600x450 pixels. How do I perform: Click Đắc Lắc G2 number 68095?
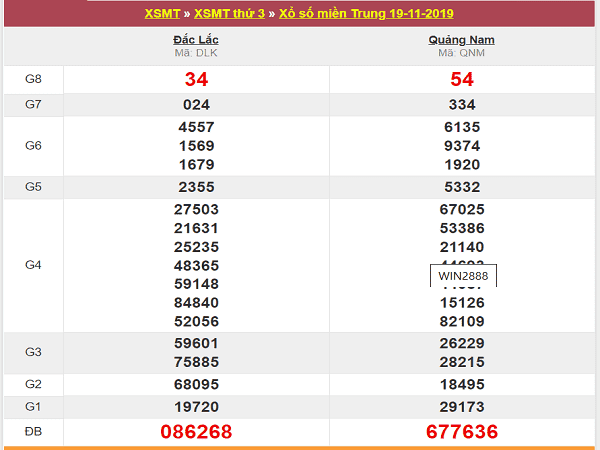[x=196, y=384]
